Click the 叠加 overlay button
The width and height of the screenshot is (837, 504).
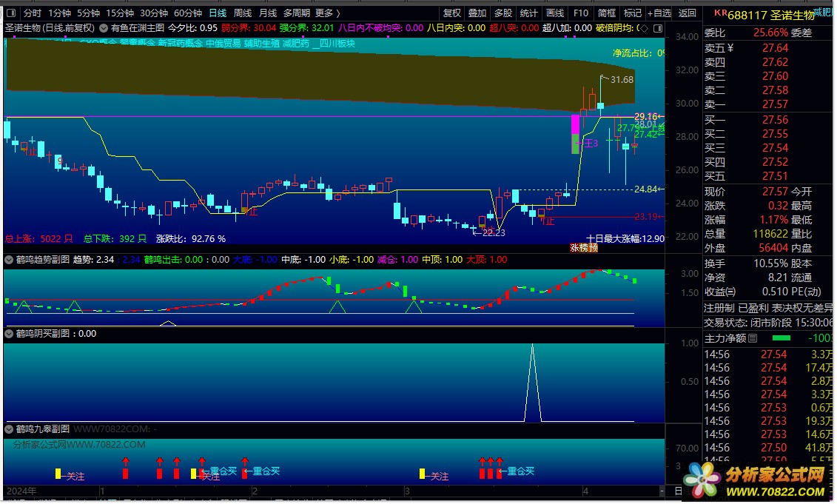click(477, 13)
